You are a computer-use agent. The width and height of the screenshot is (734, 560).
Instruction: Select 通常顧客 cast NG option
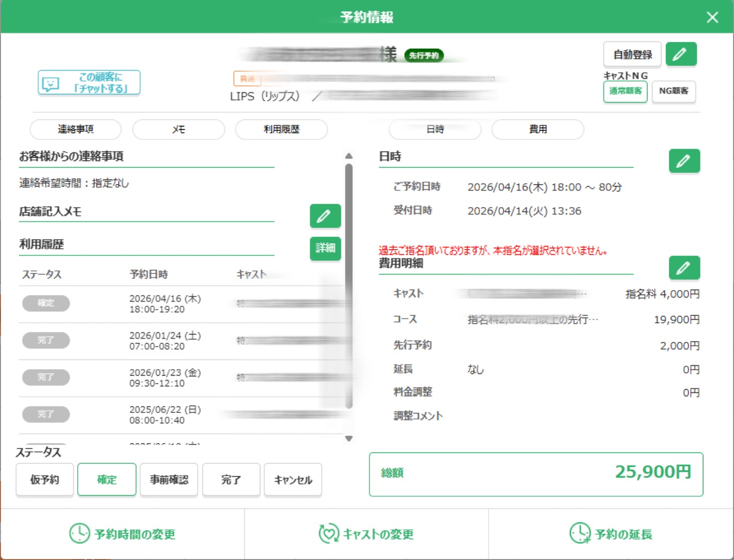625,91
